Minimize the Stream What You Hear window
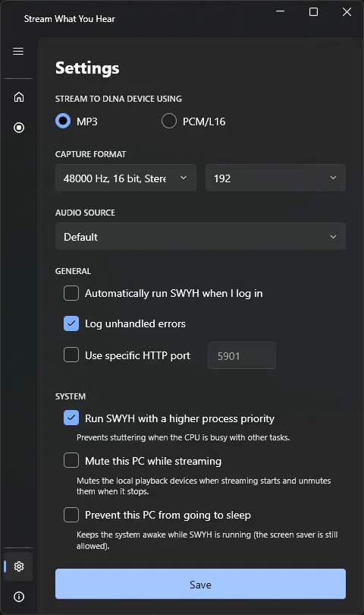Screen dimensions: 364x615 (280, 11)
